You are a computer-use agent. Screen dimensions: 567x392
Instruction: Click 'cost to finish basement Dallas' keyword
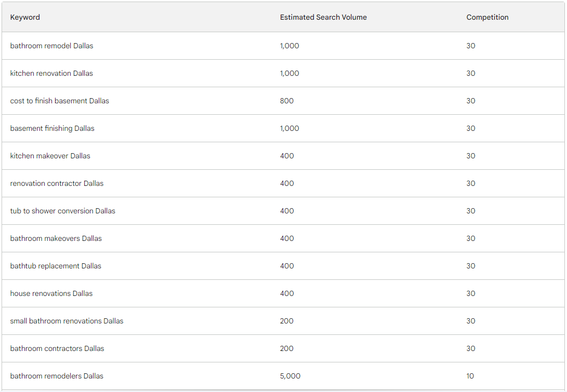tap(59, 101)
